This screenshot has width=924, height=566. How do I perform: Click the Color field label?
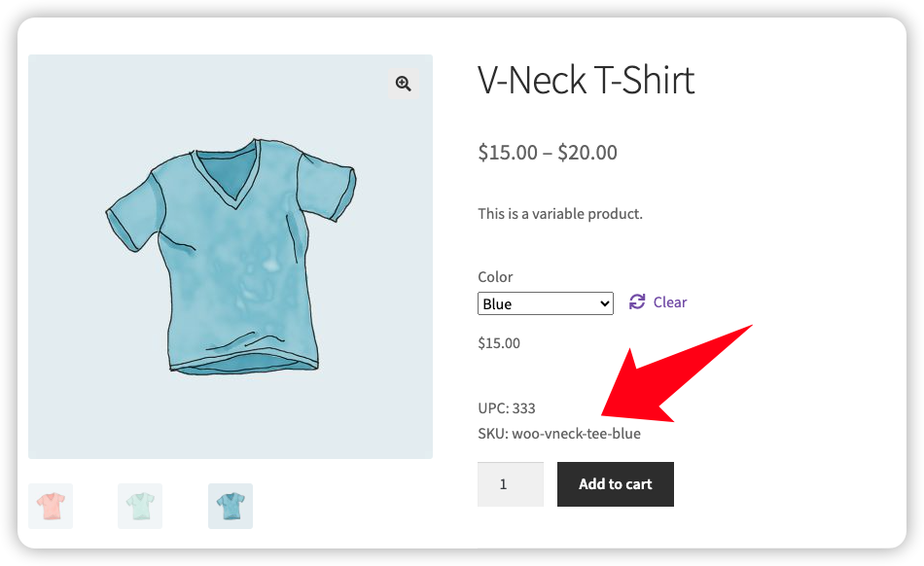[x=495, y=277]
